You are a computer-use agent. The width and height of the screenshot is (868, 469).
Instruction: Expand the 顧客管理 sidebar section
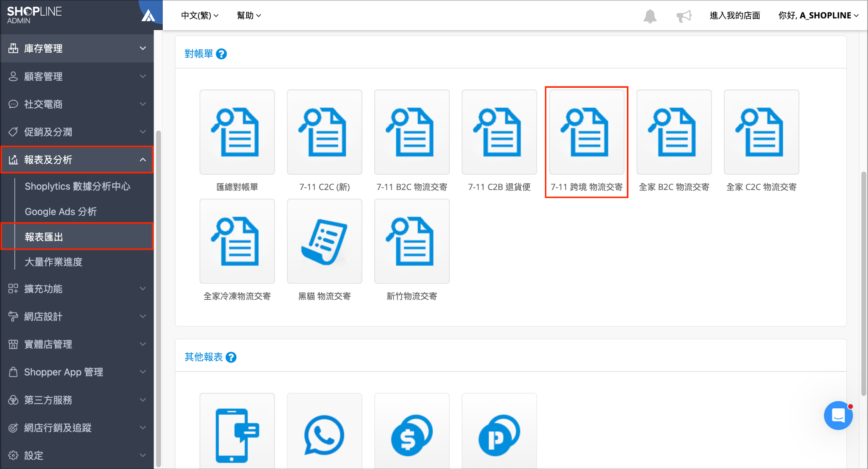tap(77, 76)
